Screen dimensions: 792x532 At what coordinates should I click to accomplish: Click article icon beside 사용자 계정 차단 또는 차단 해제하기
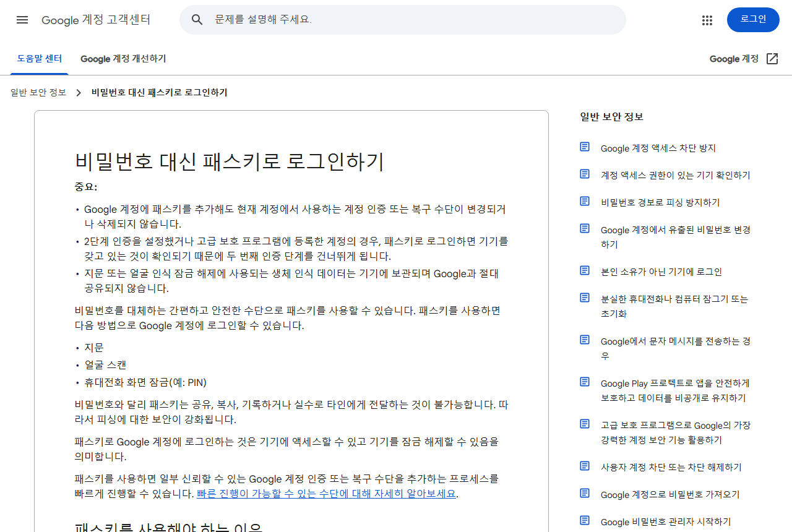pyautogui.click(x=585, y=466)
